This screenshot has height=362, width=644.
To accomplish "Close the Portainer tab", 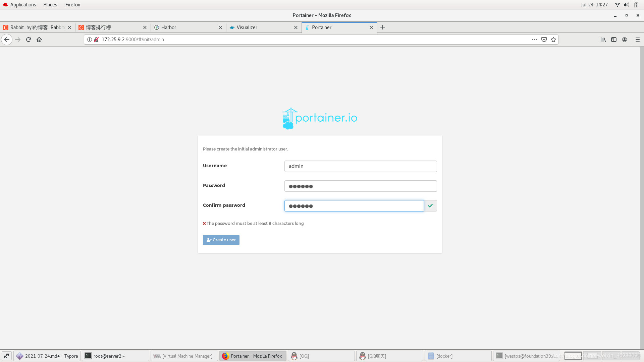I will click(371, 27).
